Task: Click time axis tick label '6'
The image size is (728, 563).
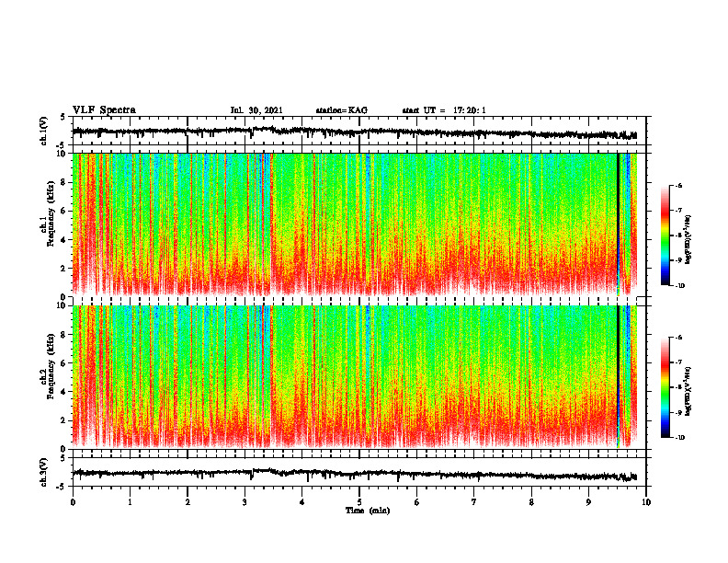Action: click(417, 502)
